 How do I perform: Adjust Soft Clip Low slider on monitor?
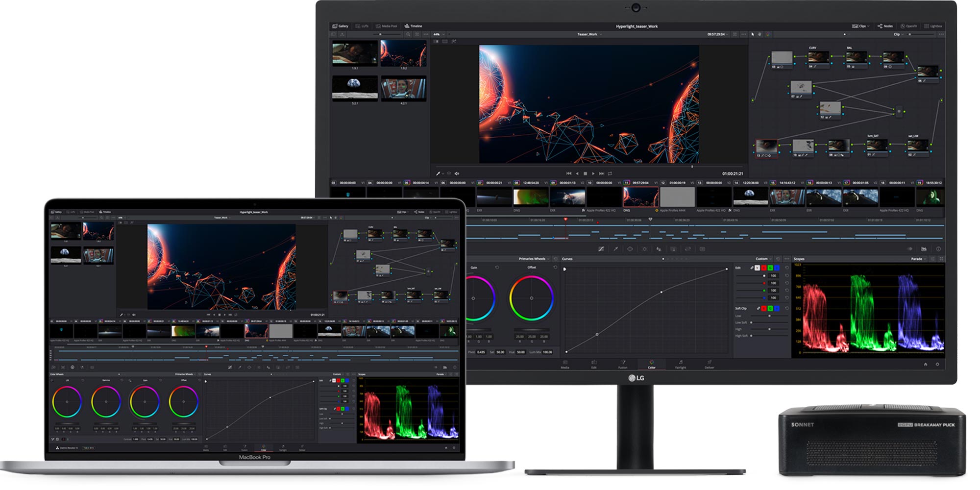[x=769, y=316]
